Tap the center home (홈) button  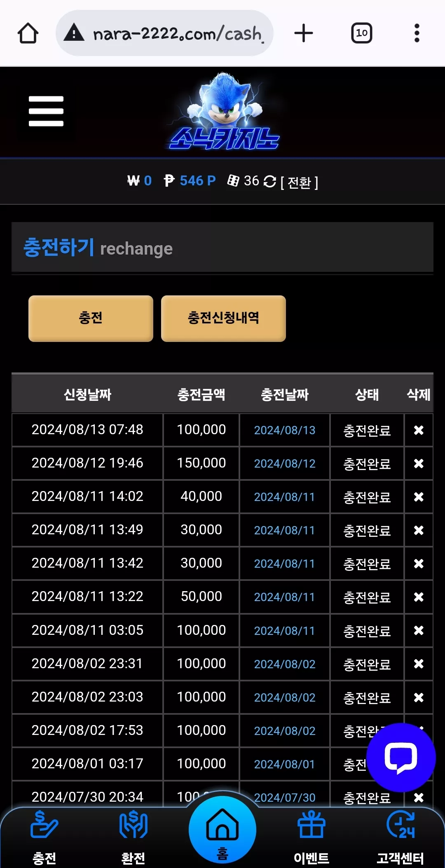pos(222,830)
